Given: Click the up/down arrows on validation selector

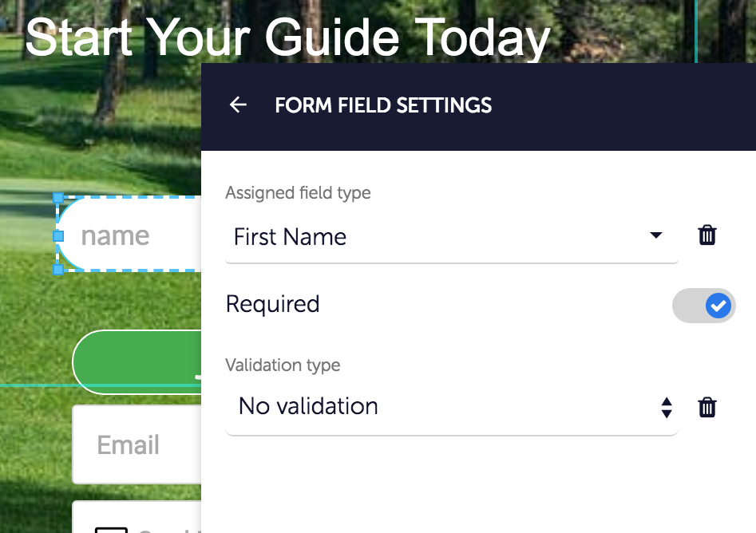Looking at the screenshot, I should (666, 408).
